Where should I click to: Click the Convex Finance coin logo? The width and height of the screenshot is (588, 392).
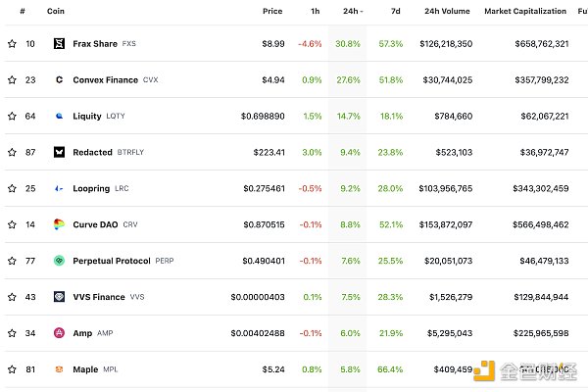pyautogui.click(x=59, y=80)
